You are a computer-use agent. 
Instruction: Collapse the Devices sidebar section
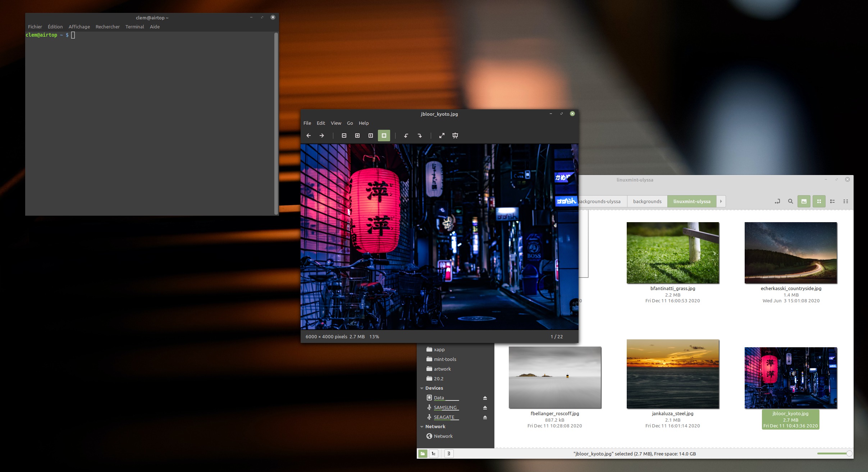point(422,388)
